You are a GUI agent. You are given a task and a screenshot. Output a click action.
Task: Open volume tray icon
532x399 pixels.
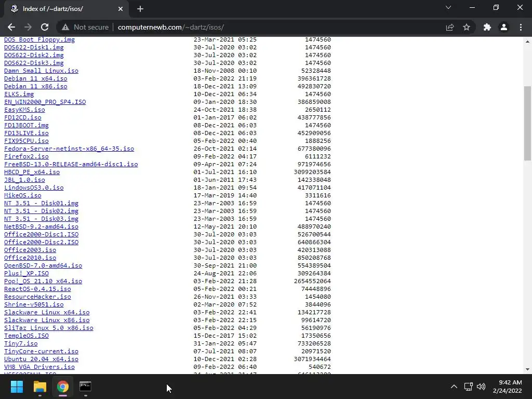click(x=481, y=387)
